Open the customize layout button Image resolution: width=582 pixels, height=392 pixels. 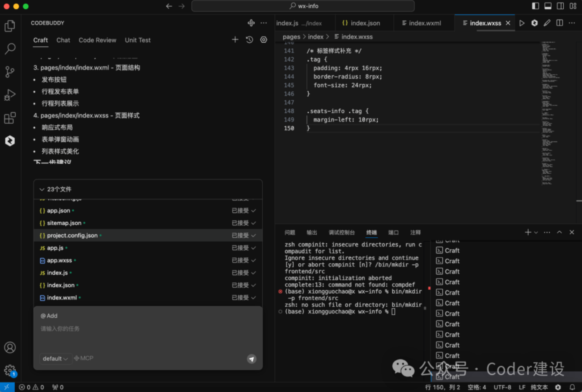coord(573,6)
